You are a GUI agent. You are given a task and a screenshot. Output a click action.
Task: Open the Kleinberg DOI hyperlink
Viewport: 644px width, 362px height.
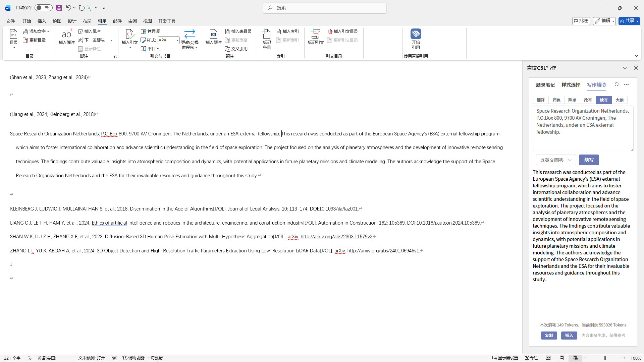pyautogui.click(x=338, y=209)
